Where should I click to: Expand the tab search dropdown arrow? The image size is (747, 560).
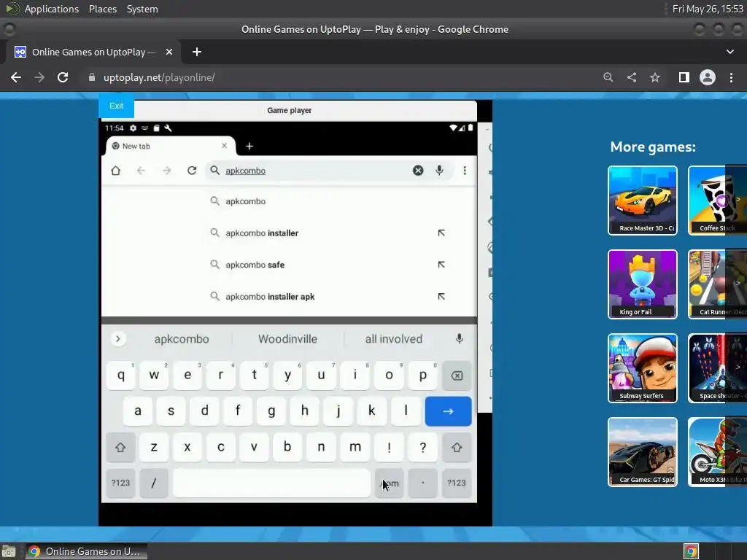tap(729, 52)
